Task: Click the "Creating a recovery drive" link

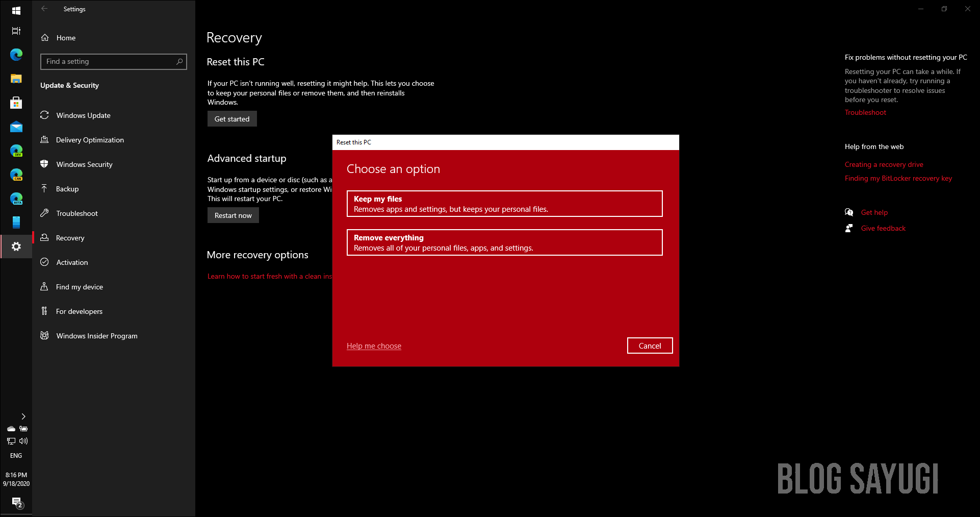Action: 884,164
